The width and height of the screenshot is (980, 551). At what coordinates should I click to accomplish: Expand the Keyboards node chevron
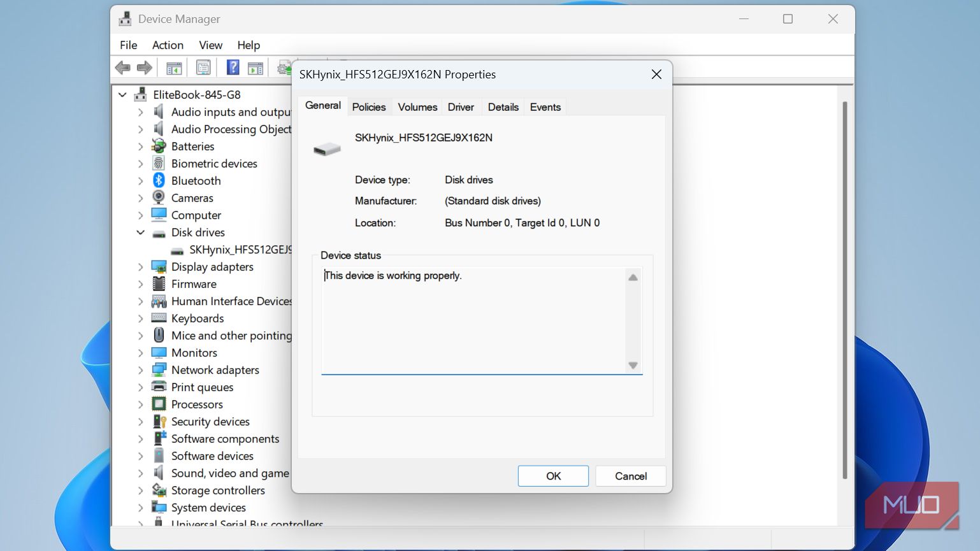(141, 318)
